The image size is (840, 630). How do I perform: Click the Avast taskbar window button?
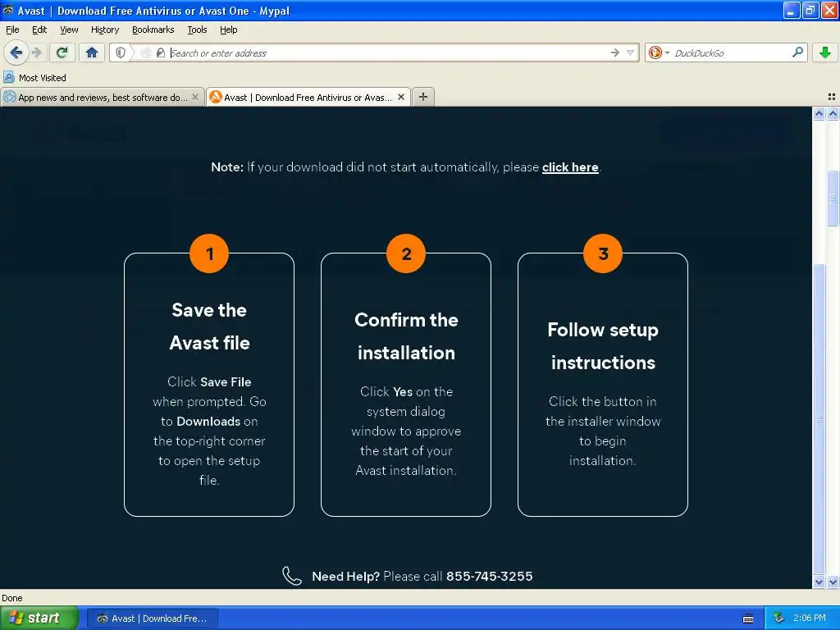pyautogui.click(x=153, y=619)
